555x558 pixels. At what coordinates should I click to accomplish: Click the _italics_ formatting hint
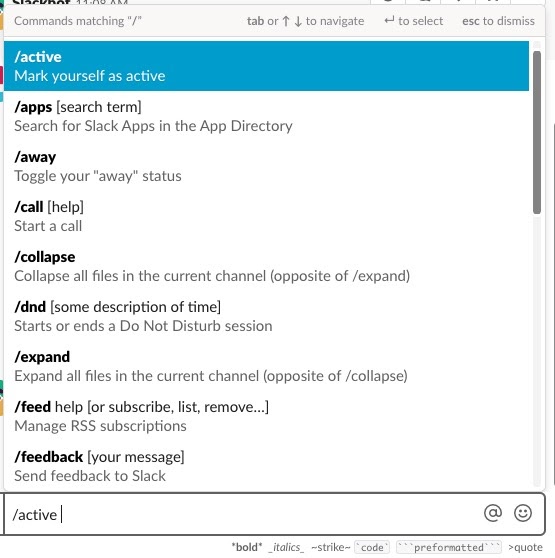coord(286,547)
